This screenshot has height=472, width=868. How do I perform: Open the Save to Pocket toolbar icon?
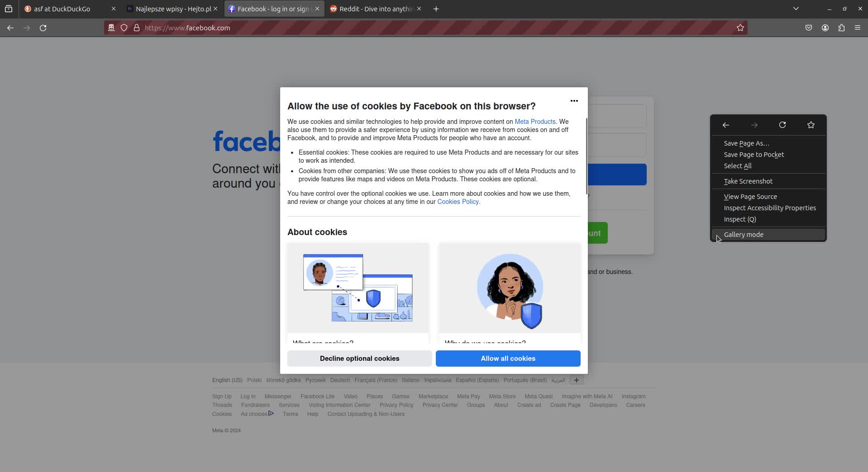[x=809, y=28]
